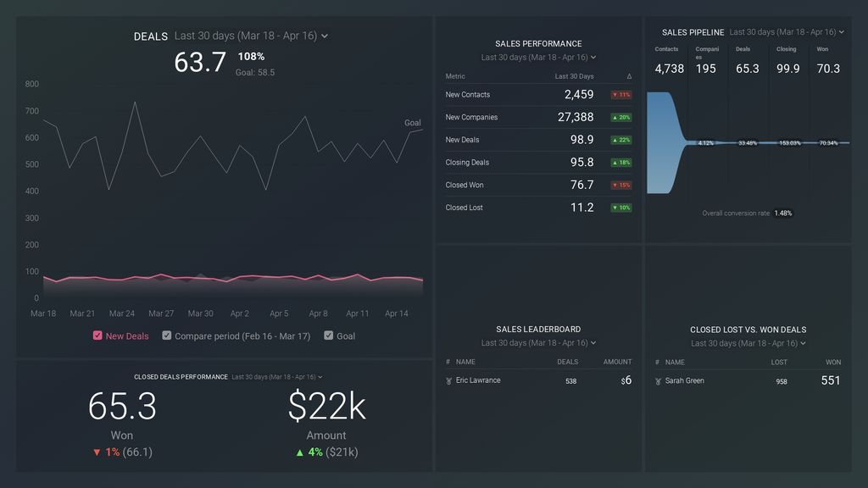Open Closed Lost vs. Won date dropdown

coord(748,344)
